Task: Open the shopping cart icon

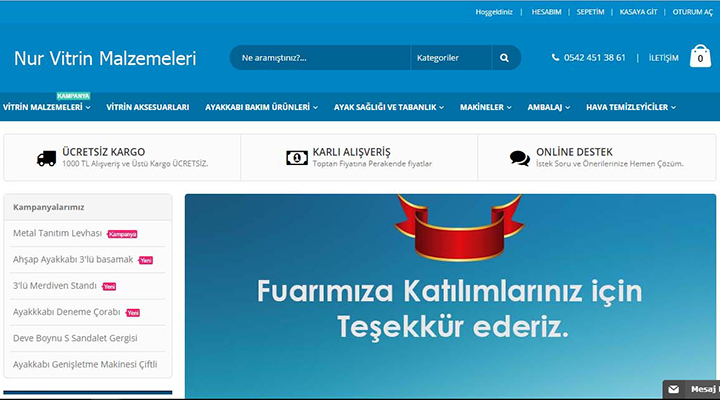Action: point(701,58)
